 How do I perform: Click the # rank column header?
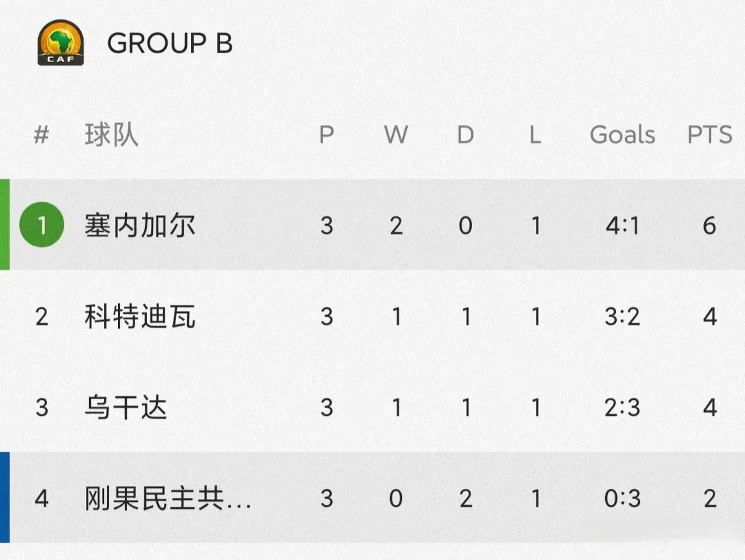[41, 134]
